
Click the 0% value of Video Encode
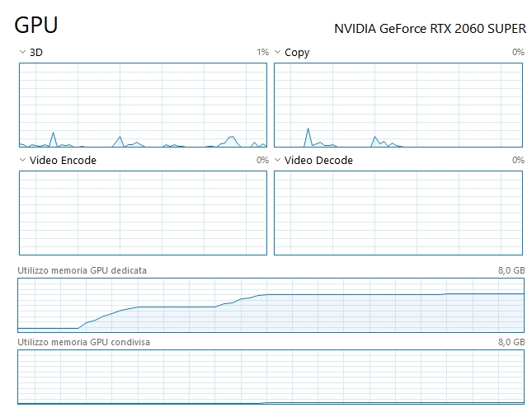[x=262, y=160]
